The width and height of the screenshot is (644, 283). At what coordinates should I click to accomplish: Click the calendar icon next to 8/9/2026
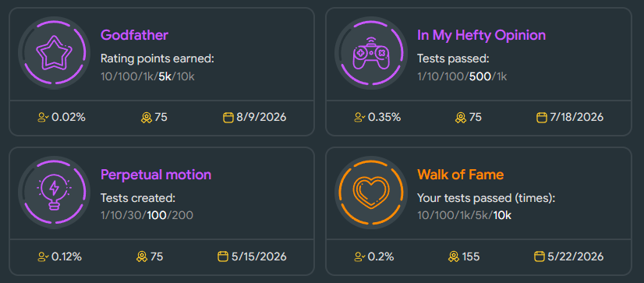[228, 118]
